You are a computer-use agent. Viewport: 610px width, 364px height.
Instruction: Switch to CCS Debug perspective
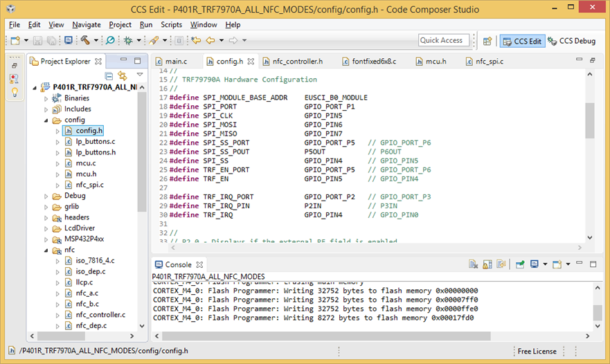click(x=571, y=41)
